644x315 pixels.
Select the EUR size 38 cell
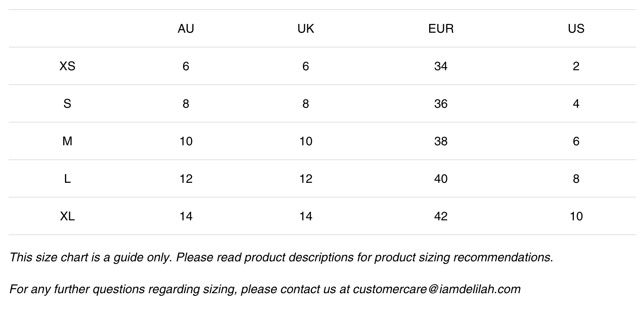[x=441, y=141]
